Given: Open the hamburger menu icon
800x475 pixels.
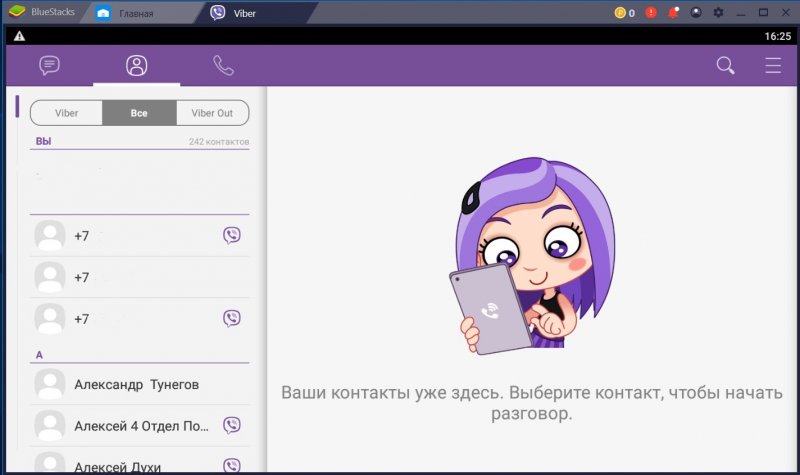Looking at the screenshot, I should coord(773,65).
